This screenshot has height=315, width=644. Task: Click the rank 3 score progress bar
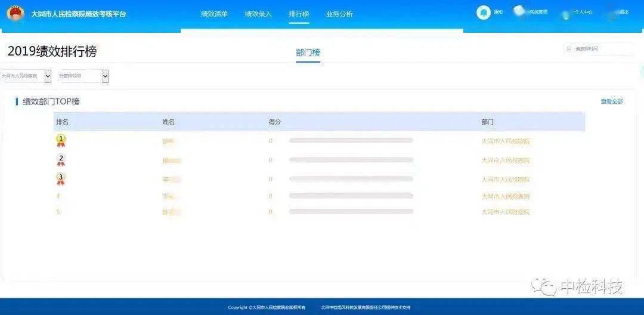point(351,178)
